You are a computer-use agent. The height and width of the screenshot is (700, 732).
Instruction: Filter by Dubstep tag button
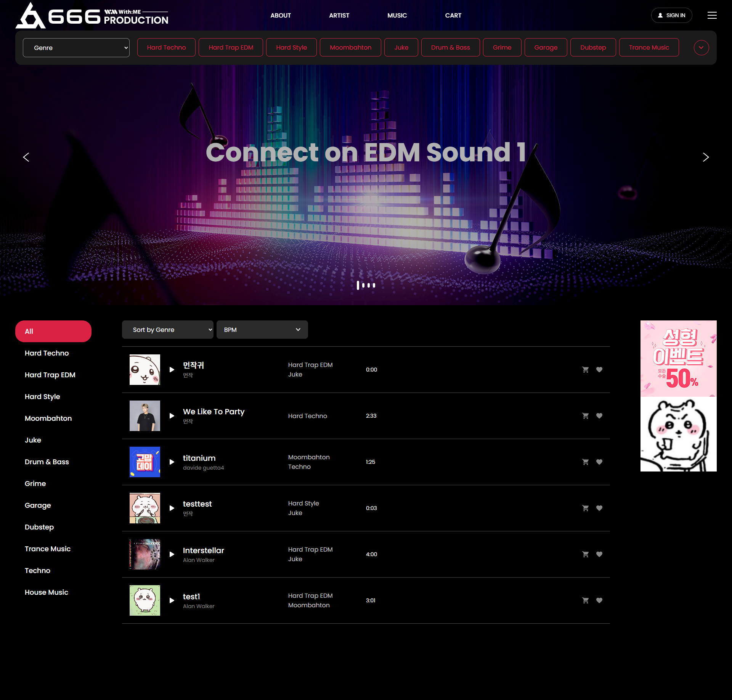coord(593,47)
